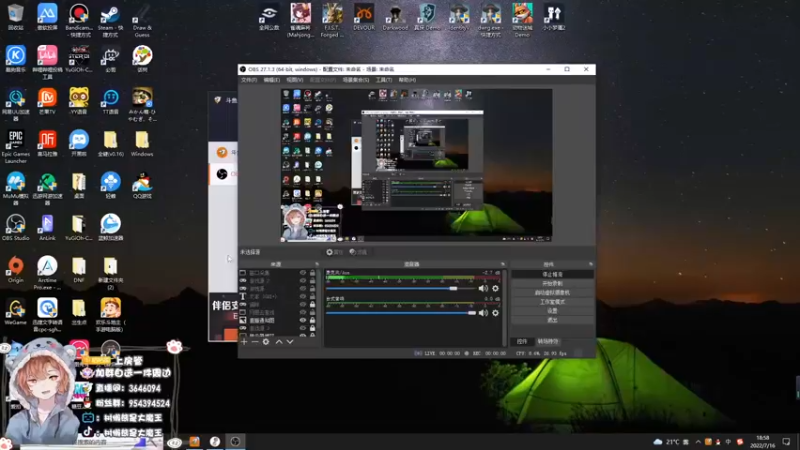
Task: Open the Darkwood game shortcut
Action: click(395, 17)
